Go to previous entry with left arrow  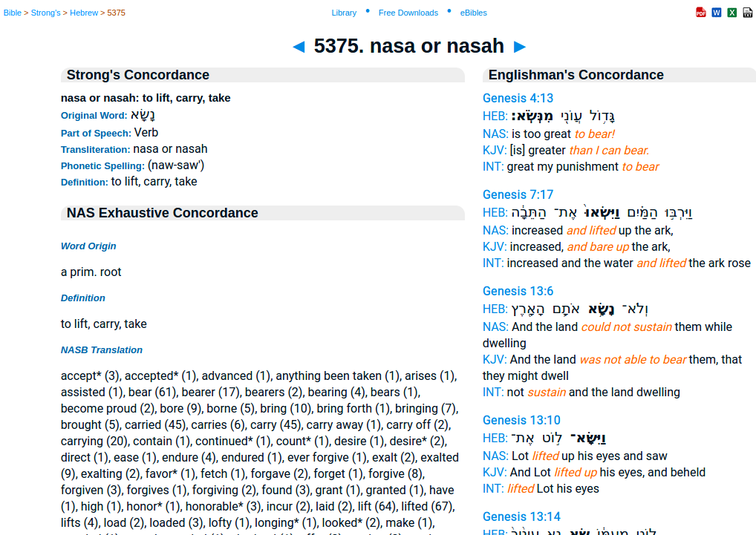tap(299, 47)
